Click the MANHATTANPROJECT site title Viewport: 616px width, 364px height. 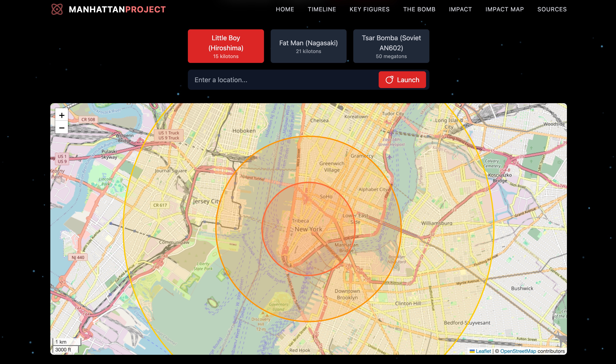(117, 9)
